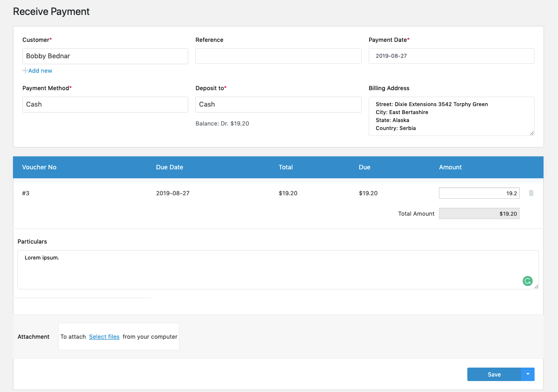Click the Due Date column header
Image resolution: width=558 pixels, height=392 pixels.
[x=169, y=167]
